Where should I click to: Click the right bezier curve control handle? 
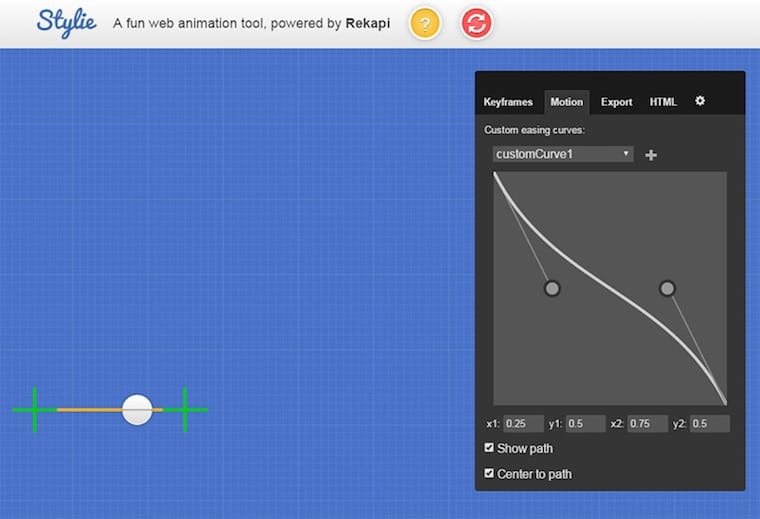(x=667, y=289)
